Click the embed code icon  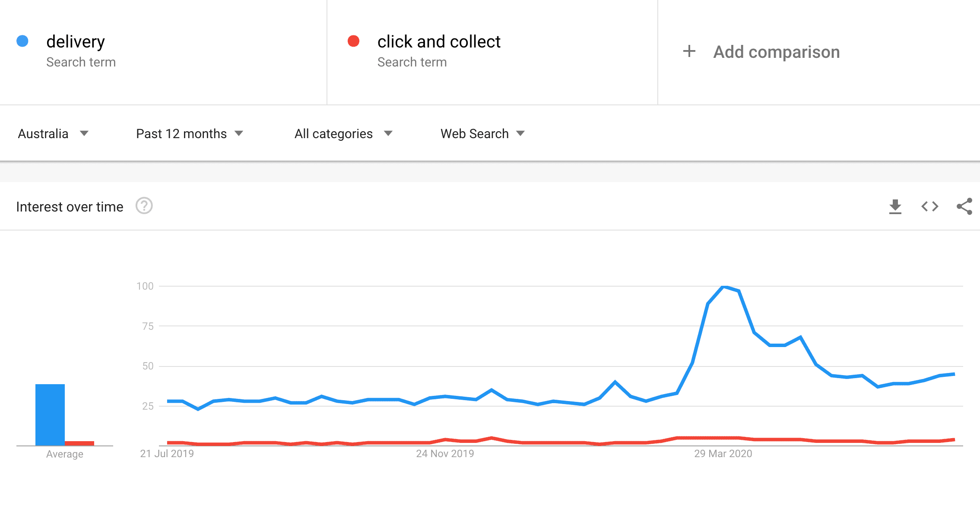[x=929, y=207]
